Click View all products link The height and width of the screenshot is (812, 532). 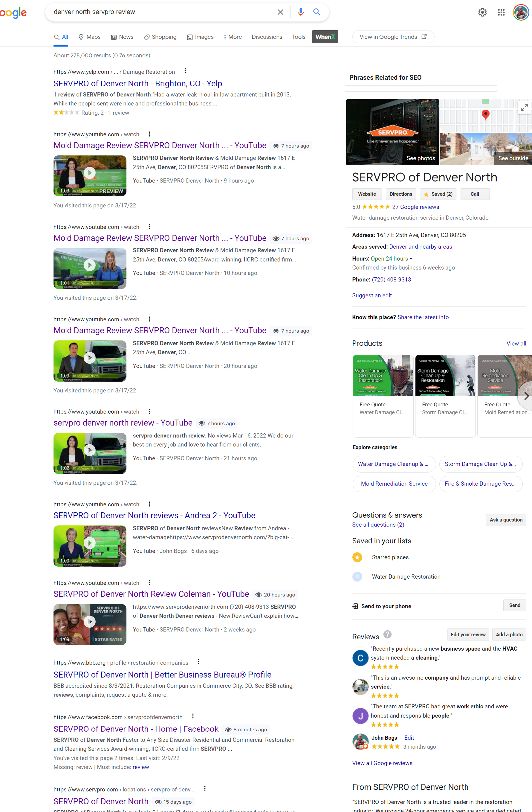516,344
